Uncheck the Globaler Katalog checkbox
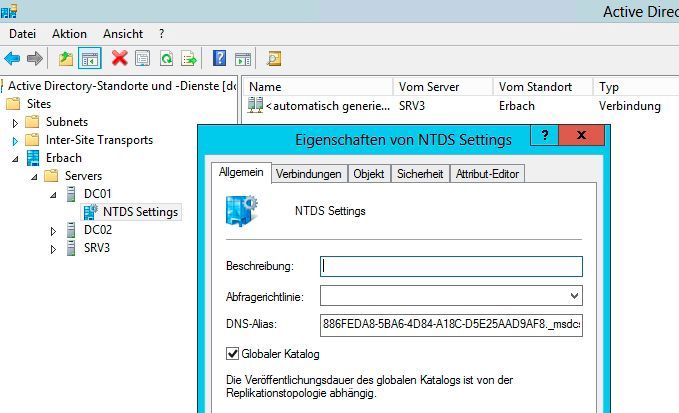This screenshot has width=679, height=413. click(233, 354)
